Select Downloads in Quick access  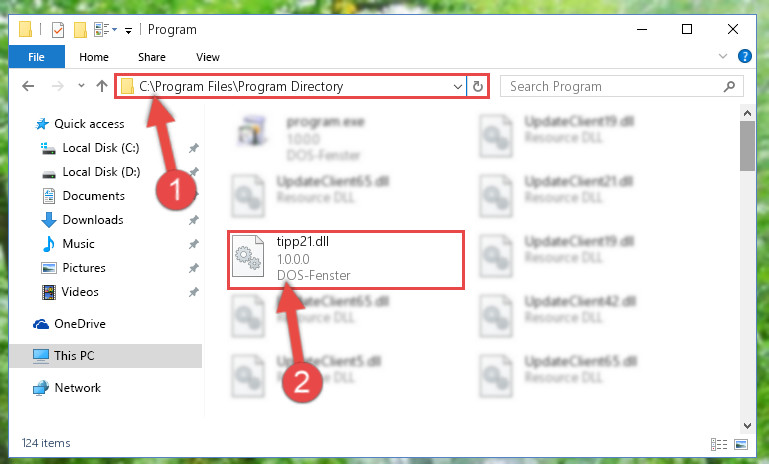(x=93, y=220)
